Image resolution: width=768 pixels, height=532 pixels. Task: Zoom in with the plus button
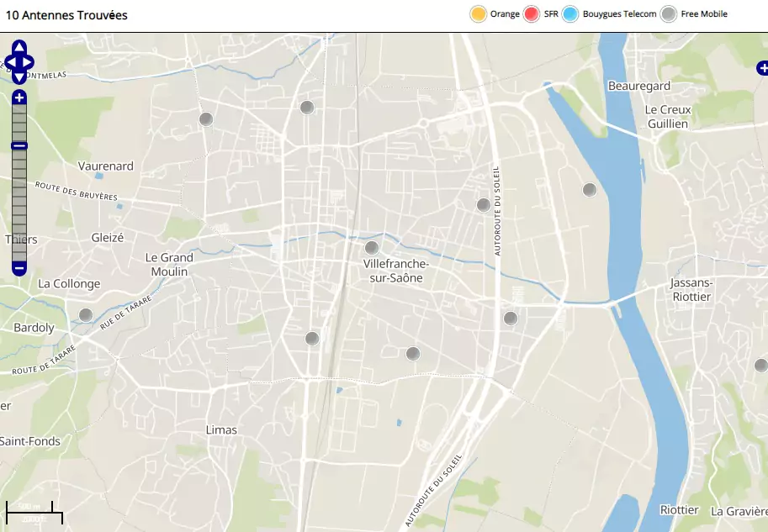pyautogui.click(x=19, y=98)
